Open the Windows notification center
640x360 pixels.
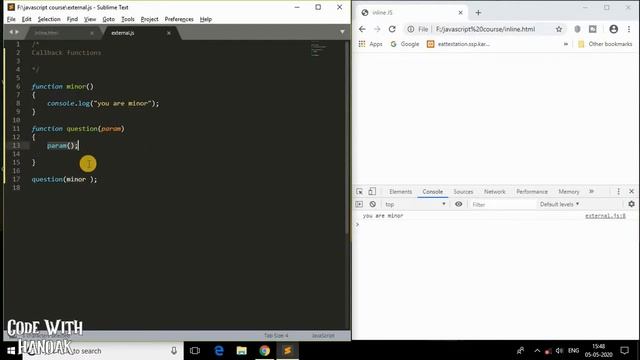pos(624,350)
